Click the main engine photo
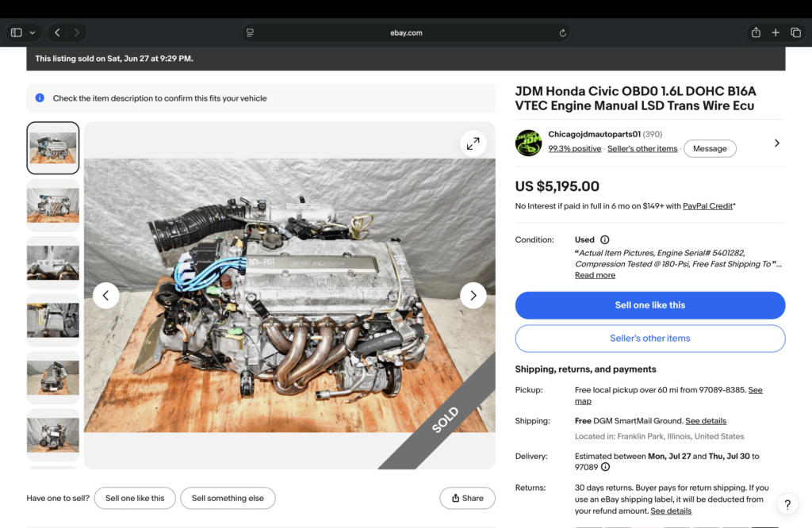The width and height of the screenshot is (812, 528). [289, 296]
